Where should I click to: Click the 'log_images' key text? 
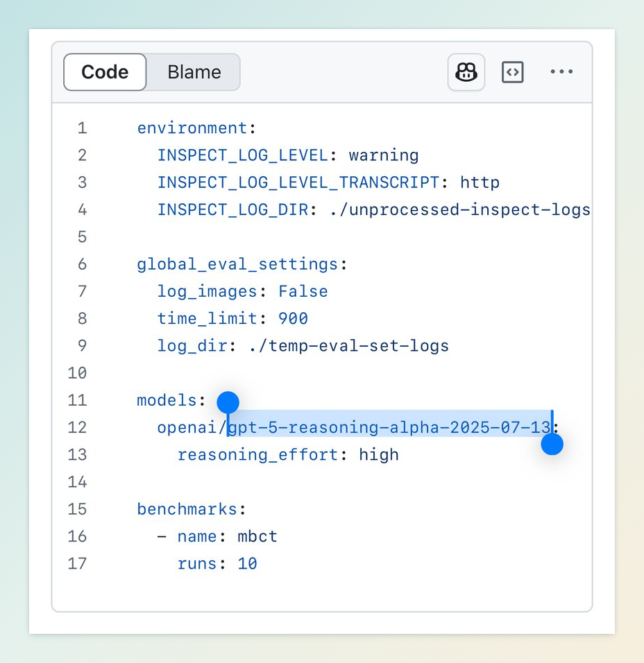coord(207,291)
